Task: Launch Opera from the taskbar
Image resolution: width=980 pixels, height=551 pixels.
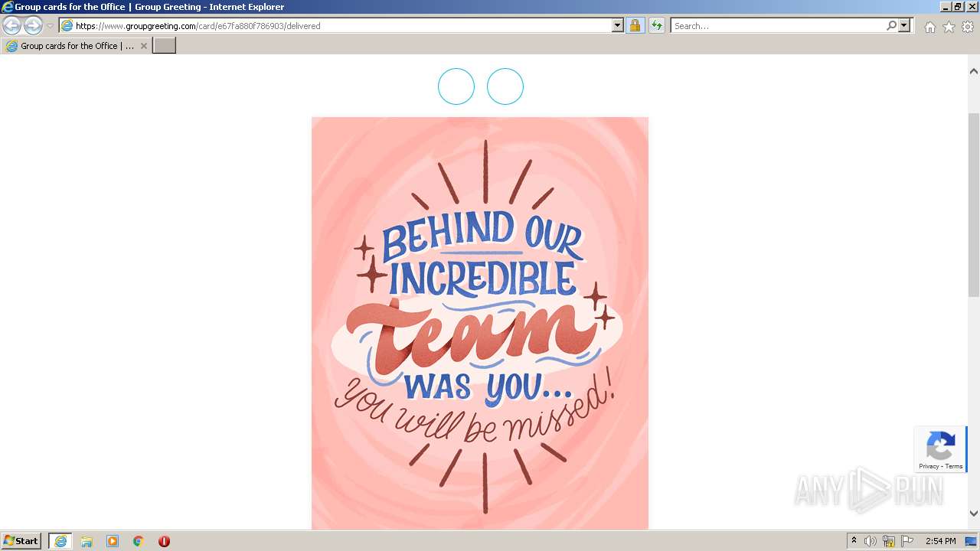Action: click(164, 541)
